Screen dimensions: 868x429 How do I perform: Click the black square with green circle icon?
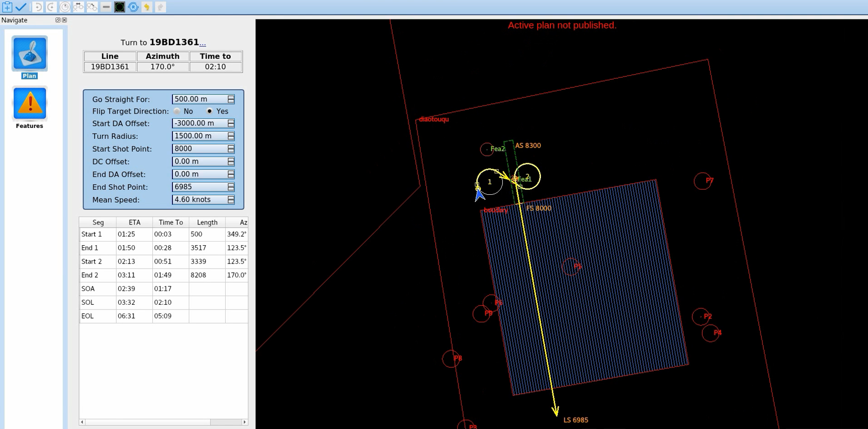119,7
